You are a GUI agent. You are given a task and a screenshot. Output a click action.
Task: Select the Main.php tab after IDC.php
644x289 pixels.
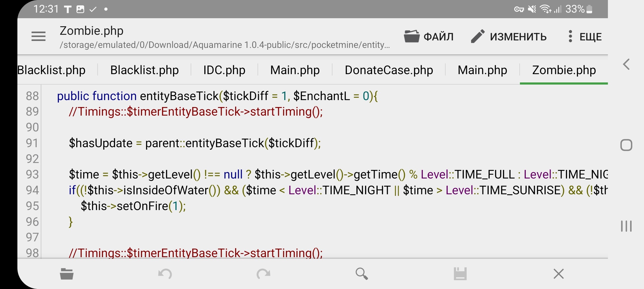(295, 70)
